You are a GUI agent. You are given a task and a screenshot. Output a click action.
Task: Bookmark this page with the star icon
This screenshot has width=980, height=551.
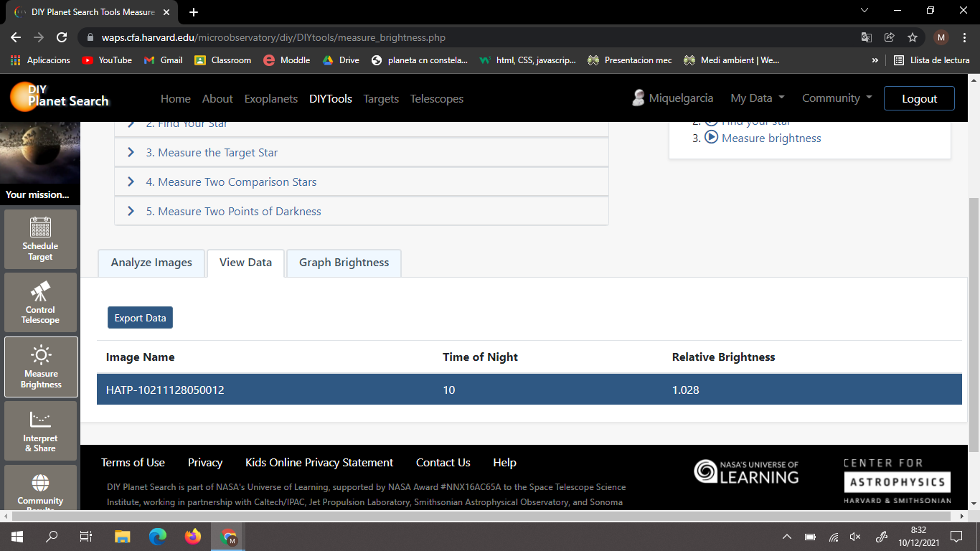pos(912,37)
